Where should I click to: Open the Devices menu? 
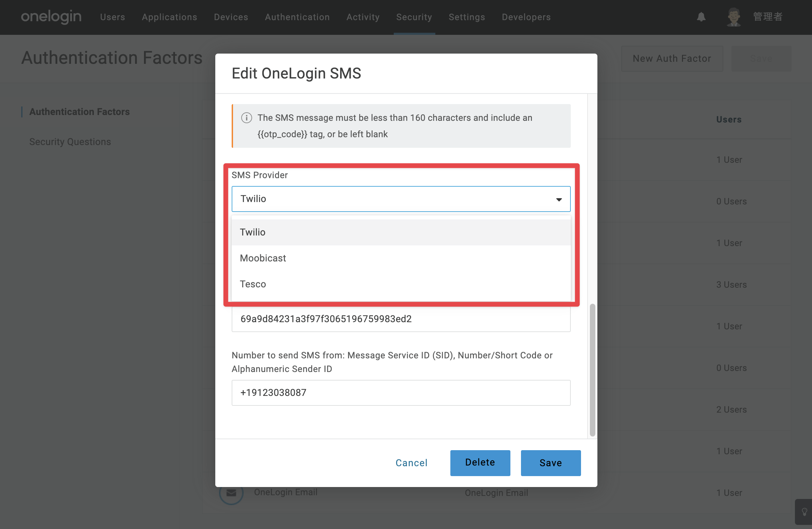231,17
